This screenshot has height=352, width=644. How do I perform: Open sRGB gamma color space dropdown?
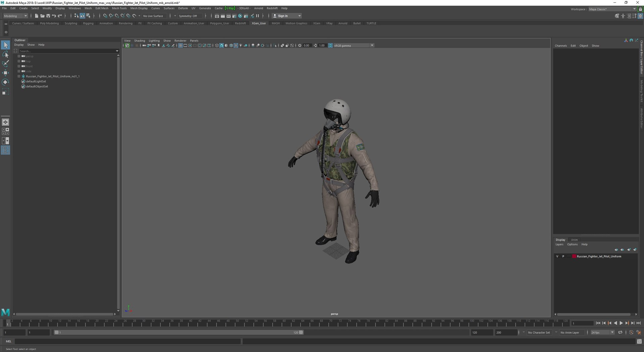354,46
